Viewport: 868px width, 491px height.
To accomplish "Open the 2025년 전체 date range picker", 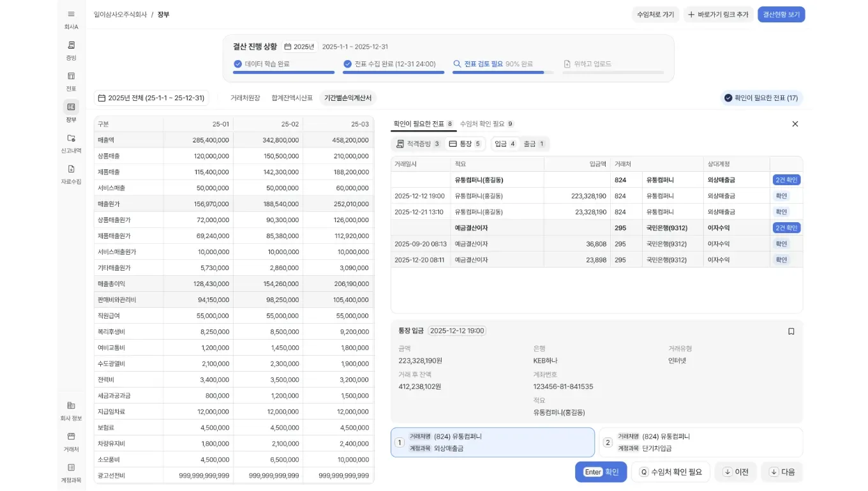I will 151,98.
